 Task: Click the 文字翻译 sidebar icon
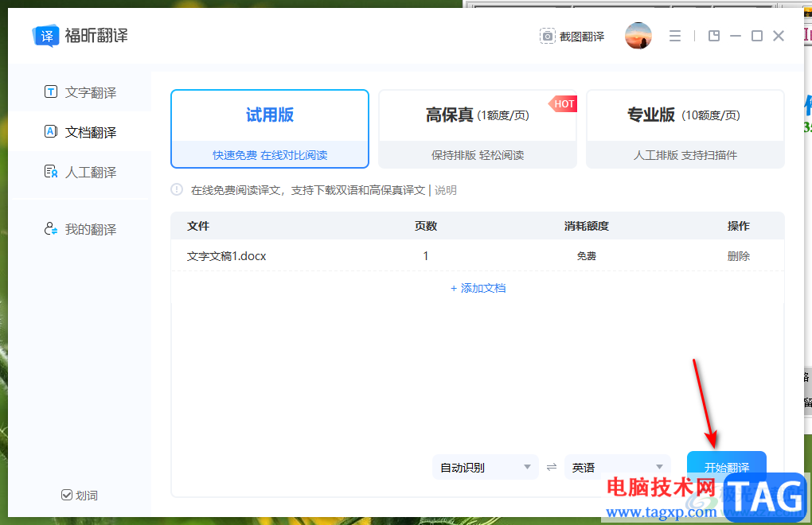[51, 92]
